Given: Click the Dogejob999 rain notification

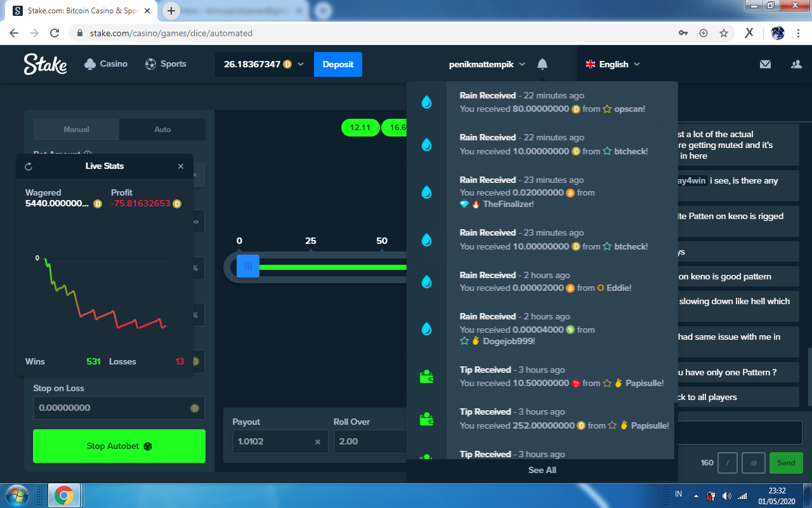Looking at the screenshot, I should (541, 328).
